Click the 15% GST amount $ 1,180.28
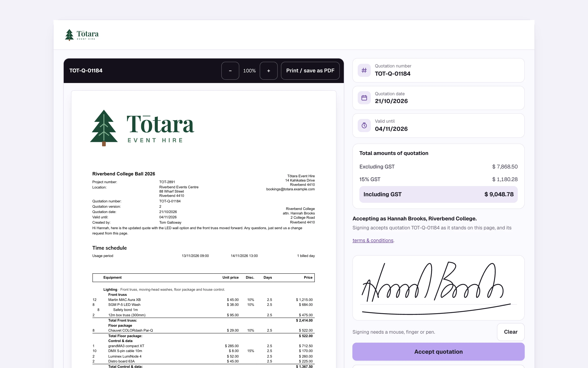Screen dimensions: 588x368 click(505, 179)
